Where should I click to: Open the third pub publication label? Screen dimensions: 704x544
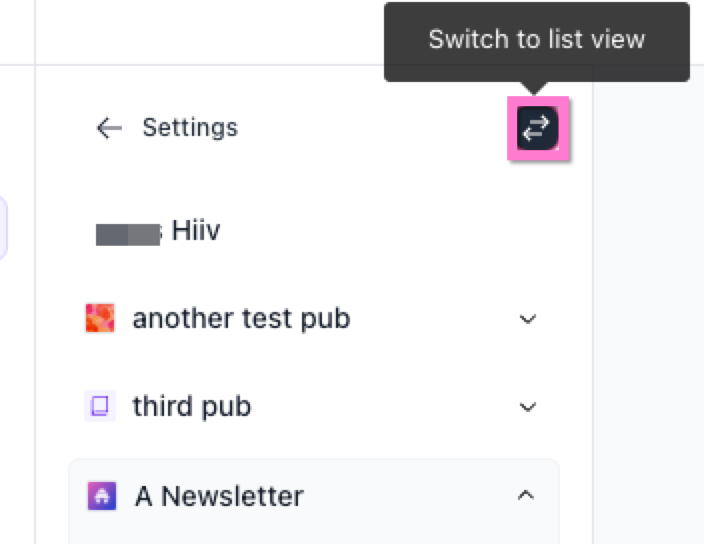[191, 407]
